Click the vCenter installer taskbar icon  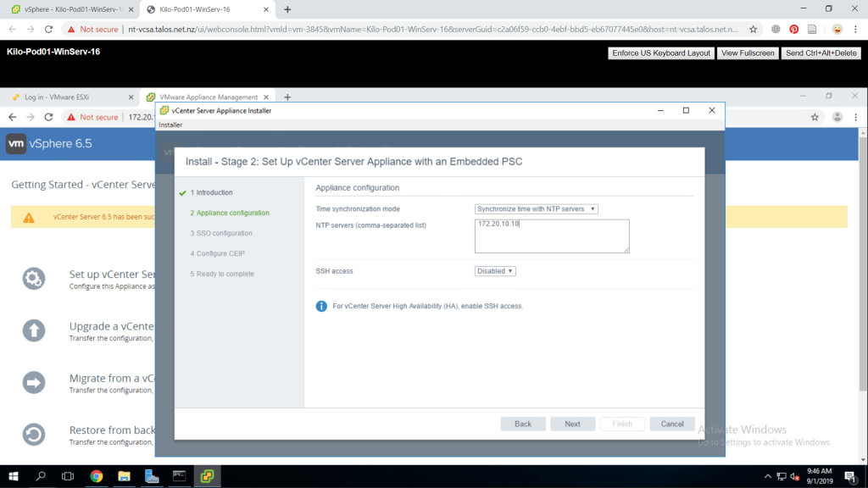(206, 476)
